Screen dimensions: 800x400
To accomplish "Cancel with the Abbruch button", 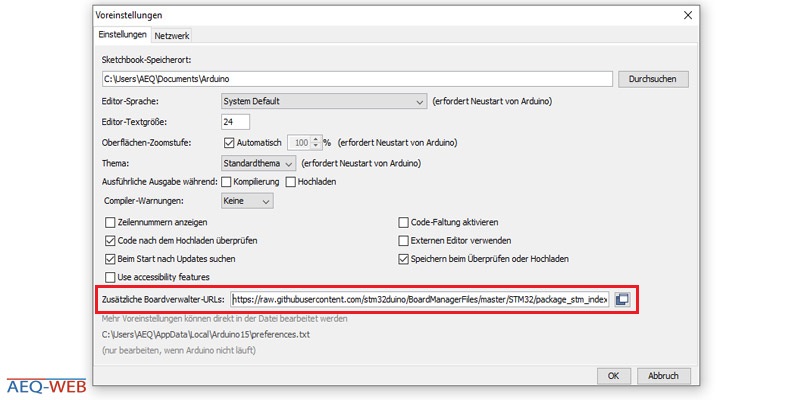I will pos(664,376).
